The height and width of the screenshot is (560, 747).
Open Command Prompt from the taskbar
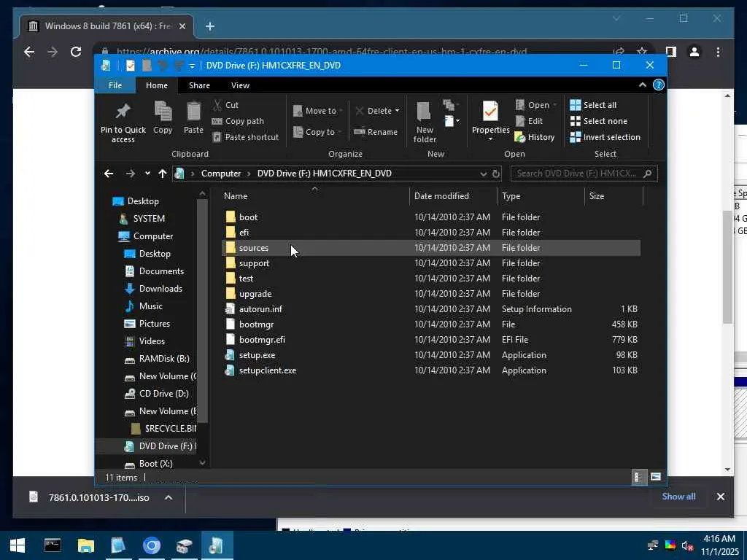tap(53, 545)
